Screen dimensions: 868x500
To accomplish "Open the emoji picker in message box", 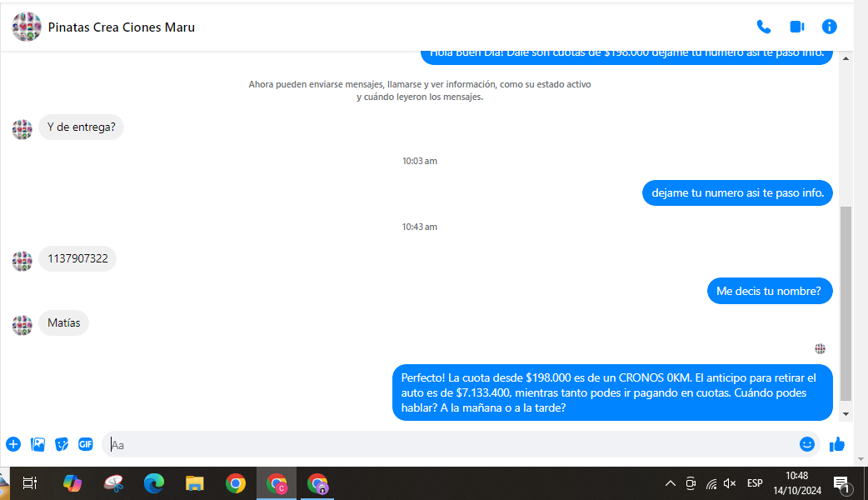I will click(x=806, y=444).
